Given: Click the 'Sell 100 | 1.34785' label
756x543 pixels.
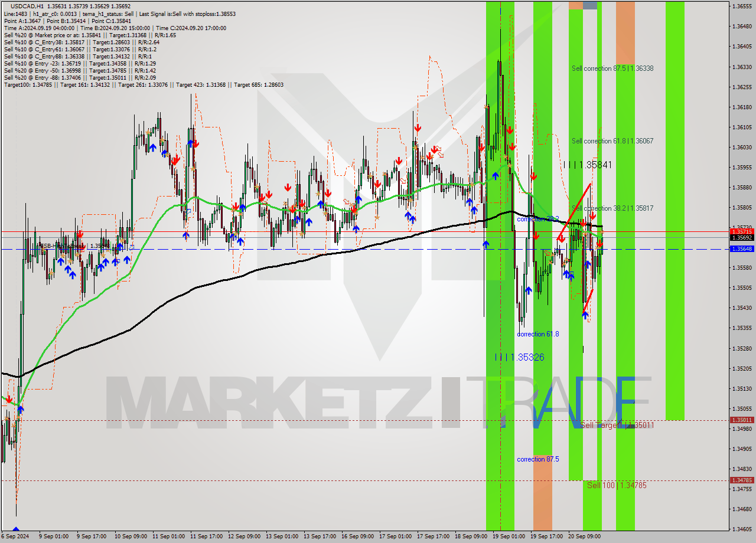Looking at the screenshot, I should click(617, 485).
